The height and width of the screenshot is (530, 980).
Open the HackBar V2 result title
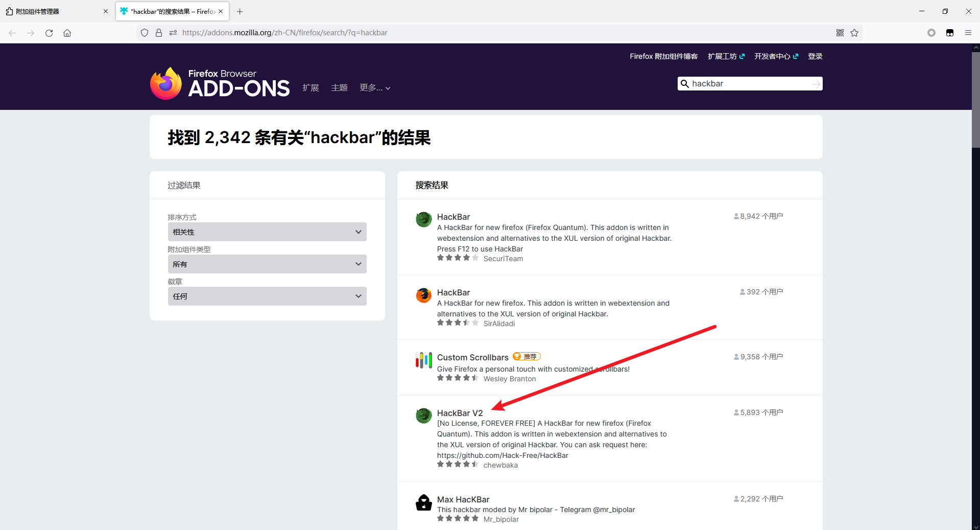point(460,413)
